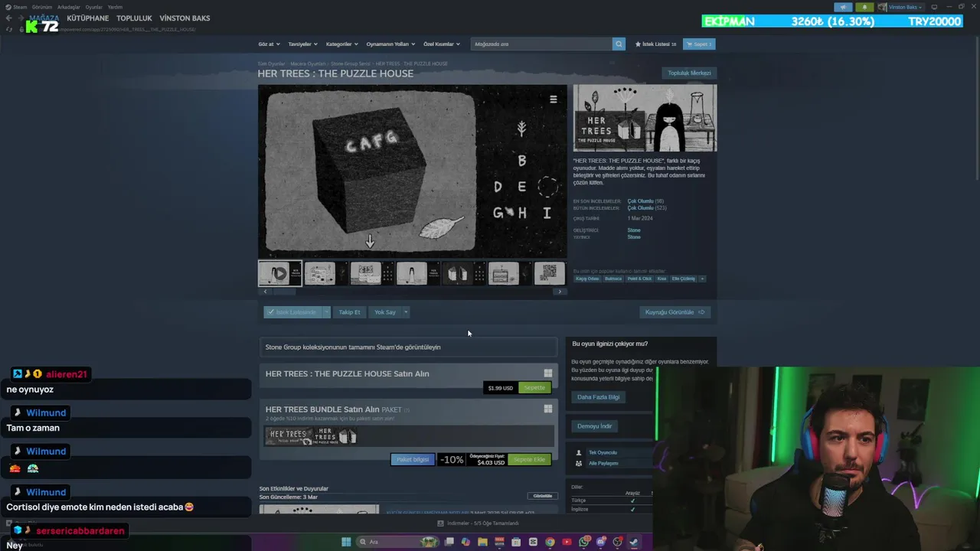Open the Özel Kısımlar dropdown
Screen dimensions: 980x551
(442, 44)
